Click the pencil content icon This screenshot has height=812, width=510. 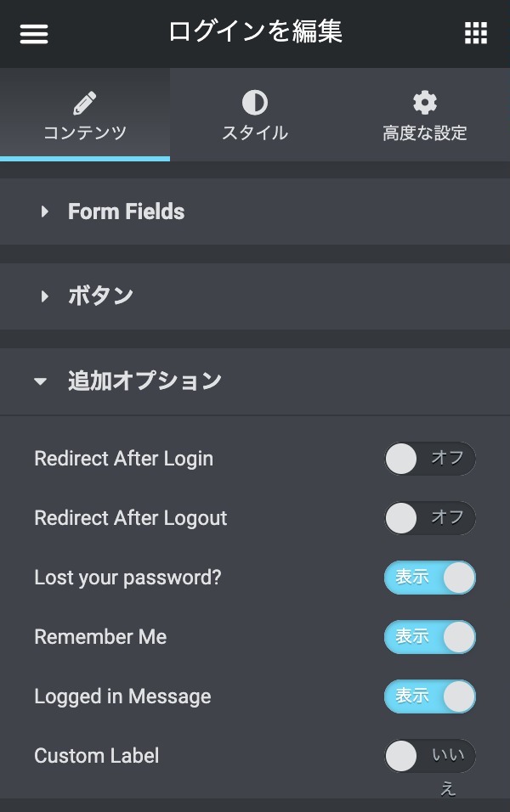[x=84, y=104]
